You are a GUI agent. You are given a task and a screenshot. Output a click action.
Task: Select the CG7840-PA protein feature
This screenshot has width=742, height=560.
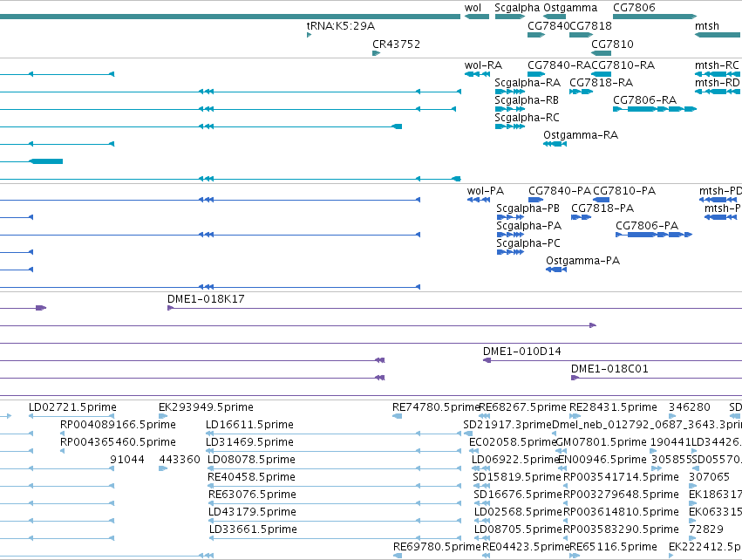click(x=536, y=200)
